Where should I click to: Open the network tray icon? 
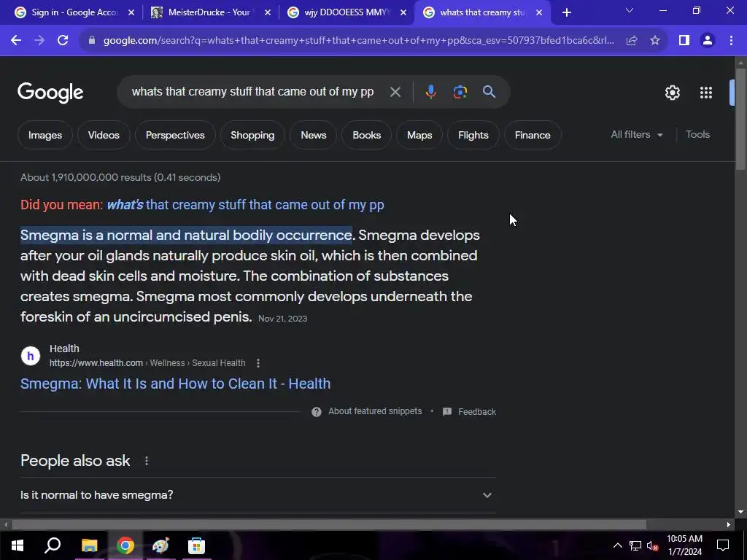635,545
